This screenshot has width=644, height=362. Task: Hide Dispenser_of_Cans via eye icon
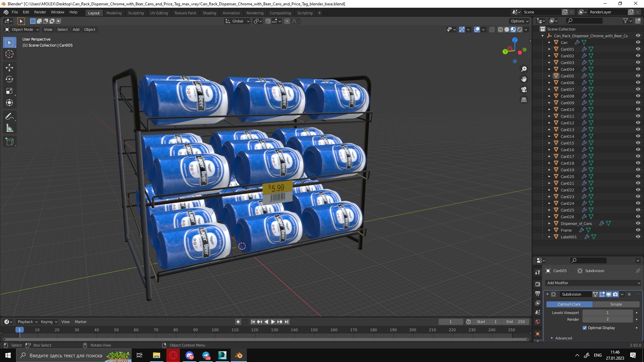pyautogui.click(x=638, y=223)
